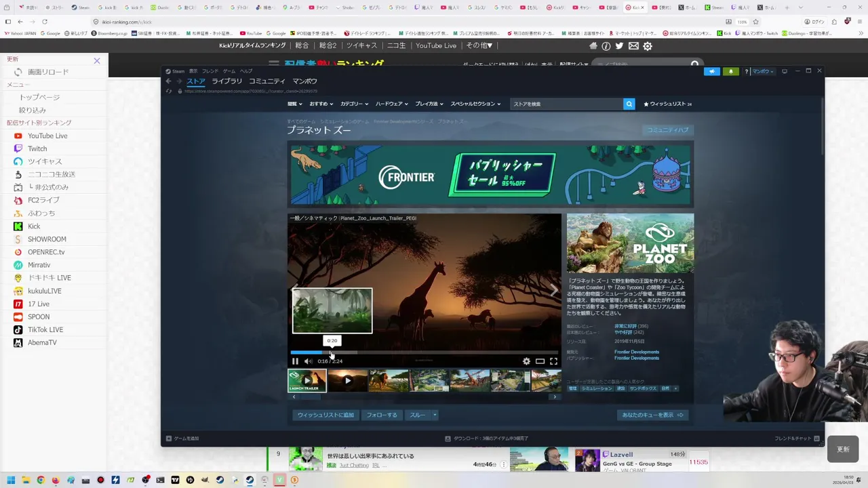
Task: Click browser reload button
Action: click(44, 22)
